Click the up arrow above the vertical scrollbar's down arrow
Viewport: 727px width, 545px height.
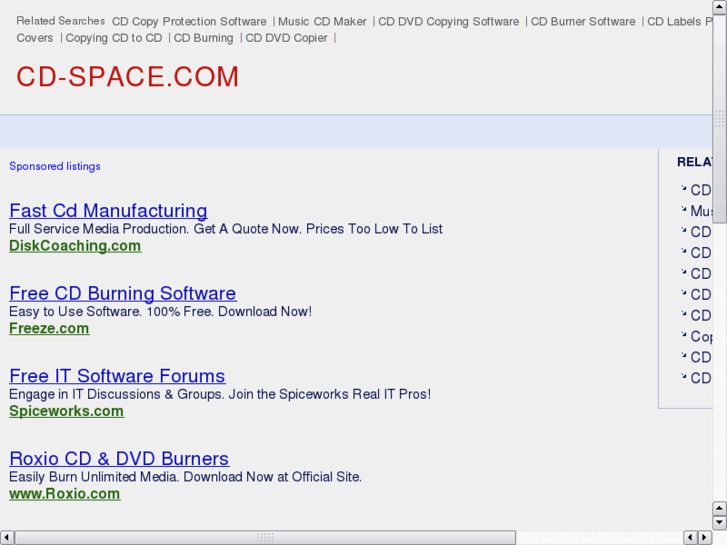(719, 508)
